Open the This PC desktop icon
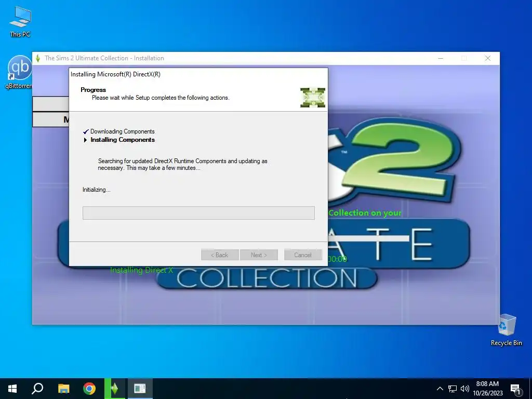 point(20,22)
